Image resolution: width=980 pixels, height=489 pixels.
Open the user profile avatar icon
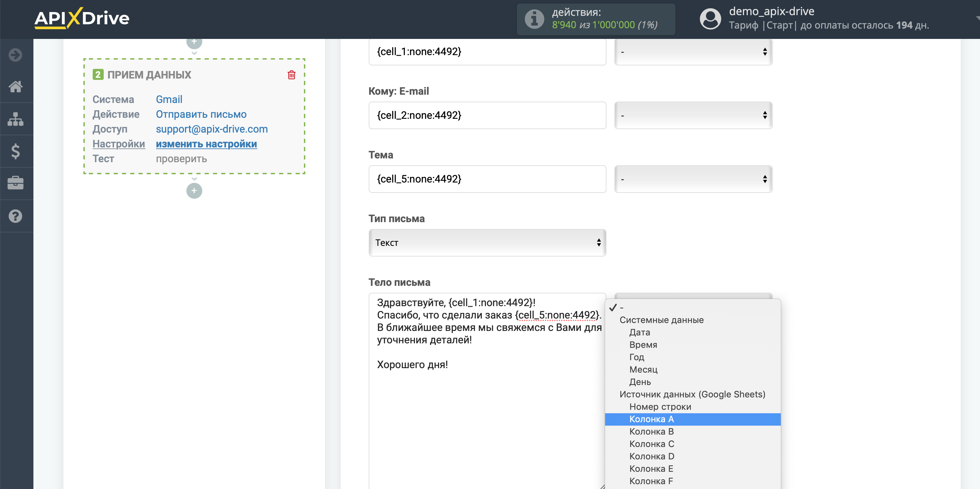tap(710, 19)
